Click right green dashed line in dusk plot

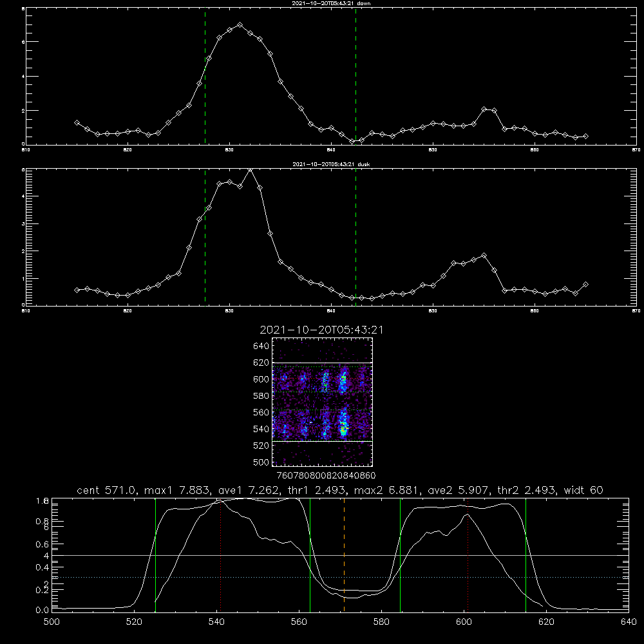[355, 238]
